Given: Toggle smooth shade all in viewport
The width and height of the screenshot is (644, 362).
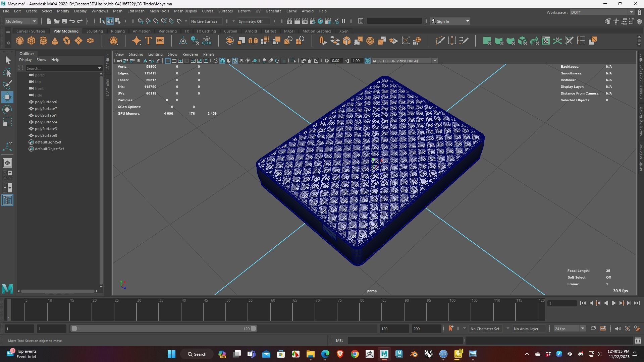Looking at the screenshot, I should click(222, 61).
